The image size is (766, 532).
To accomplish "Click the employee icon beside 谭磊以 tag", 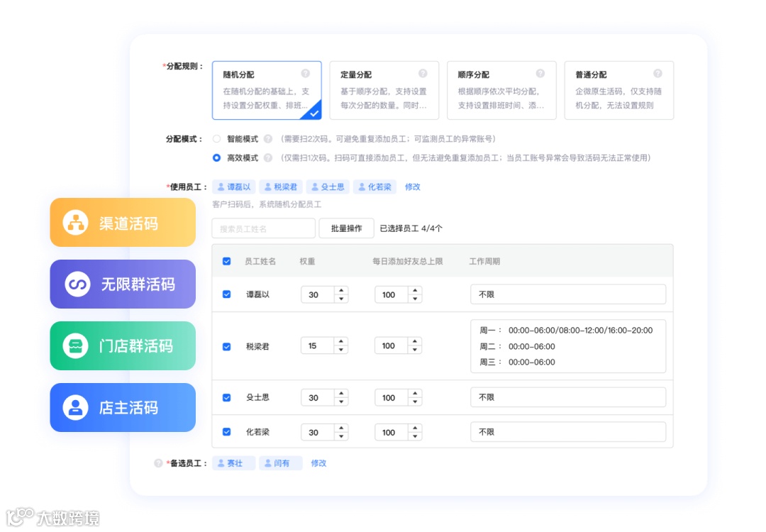I will (221, 187).
